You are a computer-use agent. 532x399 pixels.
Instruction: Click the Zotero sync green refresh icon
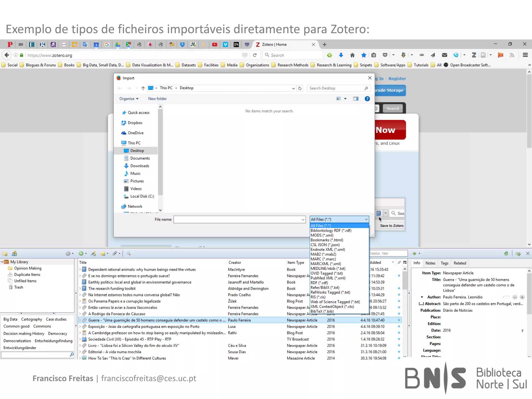coord(506,254)
